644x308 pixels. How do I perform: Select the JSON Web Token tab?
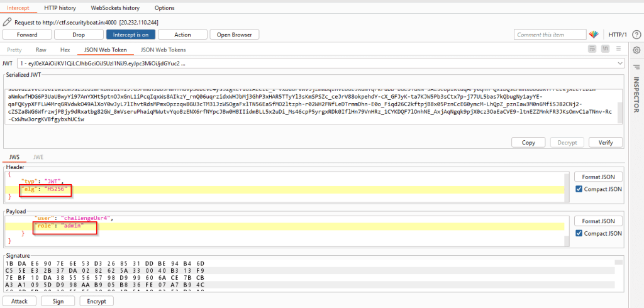[x=106, y=50]
